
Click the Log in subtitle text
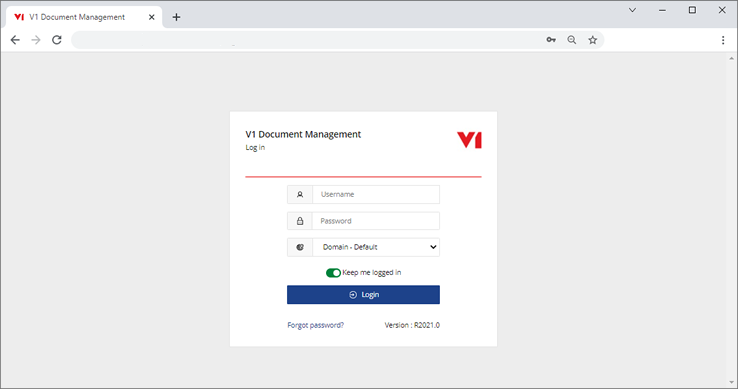pyautogui.click(x=255, y=148)
